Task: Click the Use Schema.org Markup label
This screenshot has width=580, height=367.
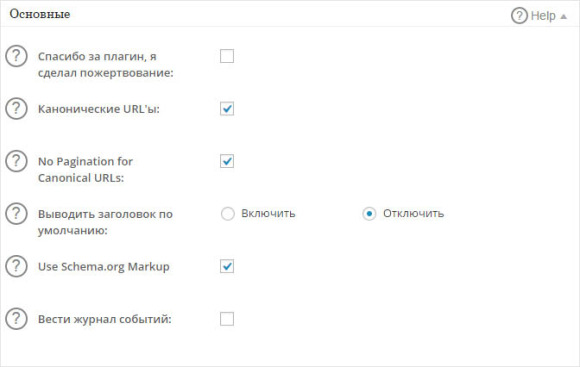Action: coord(104,267)
